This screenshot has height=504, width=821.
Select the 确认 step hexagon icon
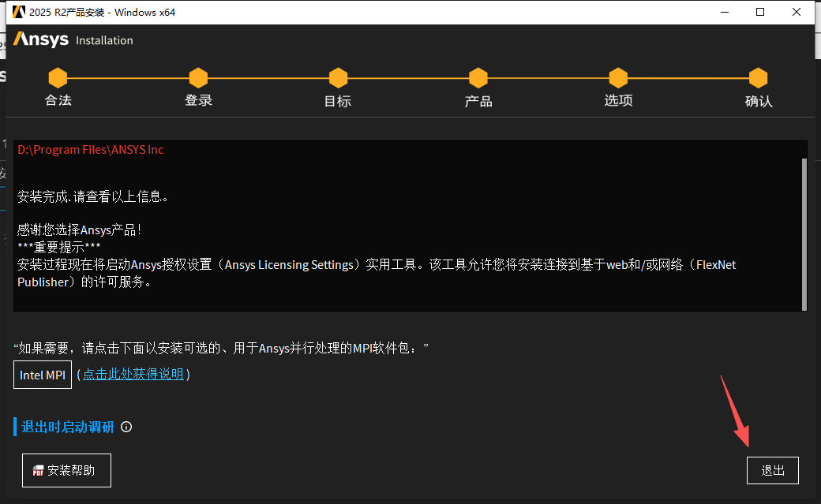pos(758,78)
